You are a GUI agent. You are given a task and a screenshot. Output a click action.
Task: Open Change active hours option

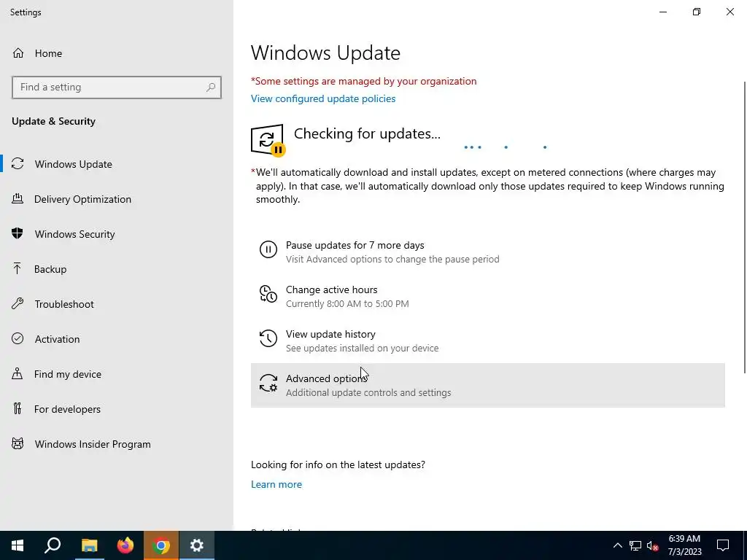tap(488, 296)
